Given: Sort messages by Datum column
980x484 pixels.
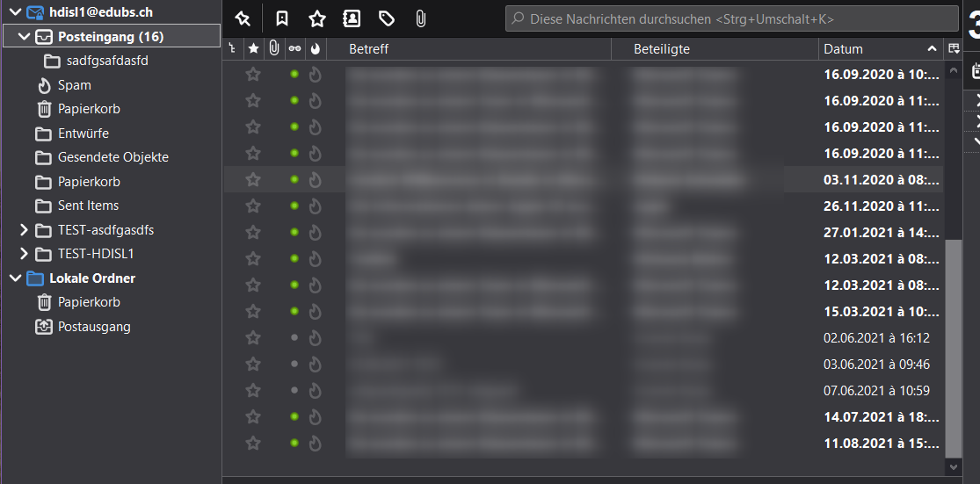Looking at the screenshot, I should (x=870, y=49).
